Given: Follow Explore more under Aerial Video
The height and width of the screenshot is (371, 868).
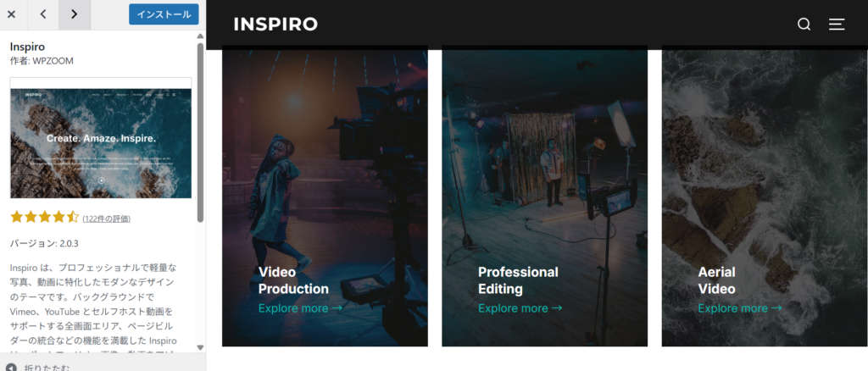Looking at the screenshot, I should tap(740, 308).
